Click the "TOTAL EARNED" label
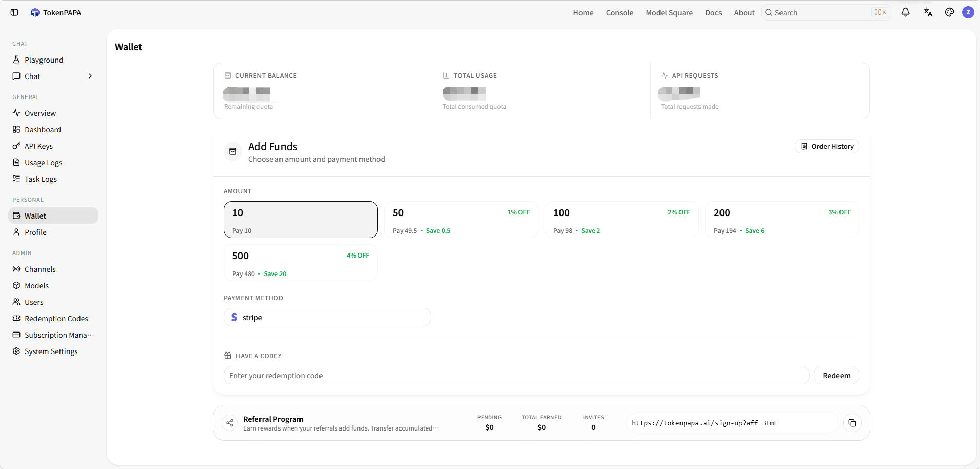Image resolution: width=980 pixels, height=469 pixels. 541,417
